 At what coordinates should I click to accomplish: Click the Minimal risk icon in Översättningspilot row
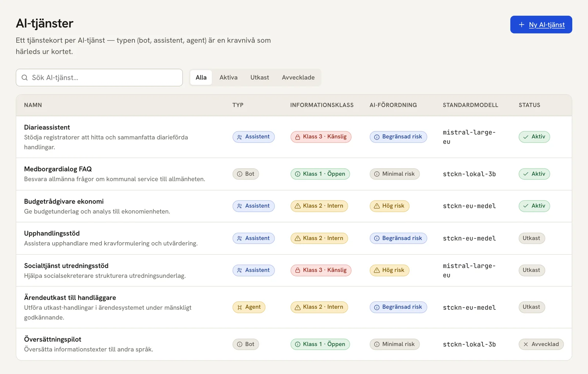click(377, 344)
